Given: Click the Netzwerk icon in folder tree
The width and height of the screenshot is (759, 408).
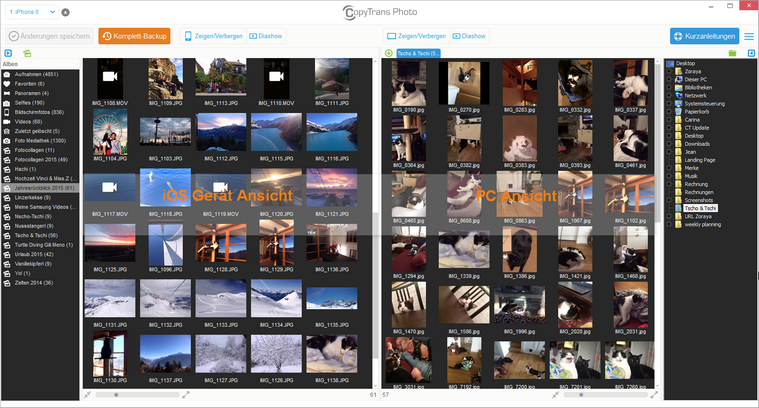Looking at the screenshot, I should tap(678, 93).
